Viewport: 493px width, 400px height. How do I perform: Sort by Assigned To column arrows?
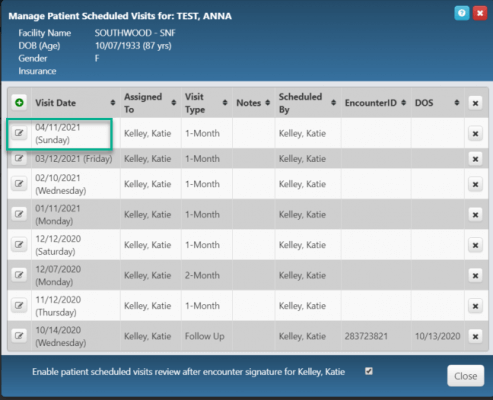pos(174,103)
